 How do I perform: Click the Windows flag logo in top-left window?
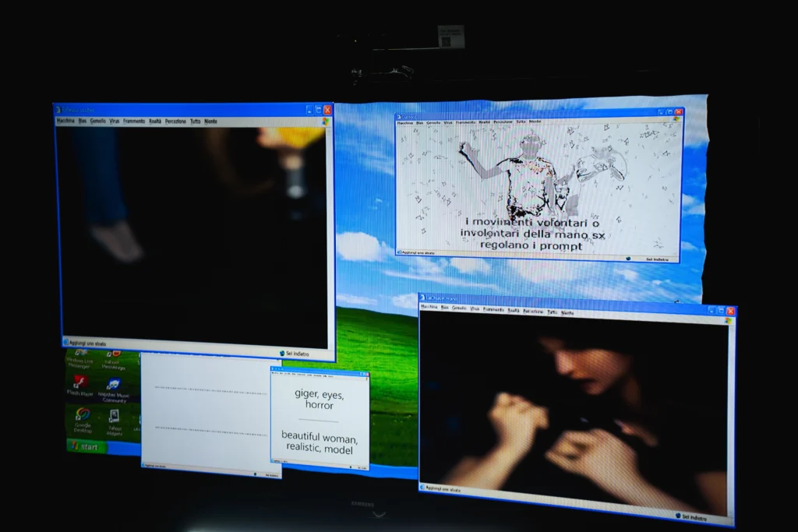pos(325,122)
